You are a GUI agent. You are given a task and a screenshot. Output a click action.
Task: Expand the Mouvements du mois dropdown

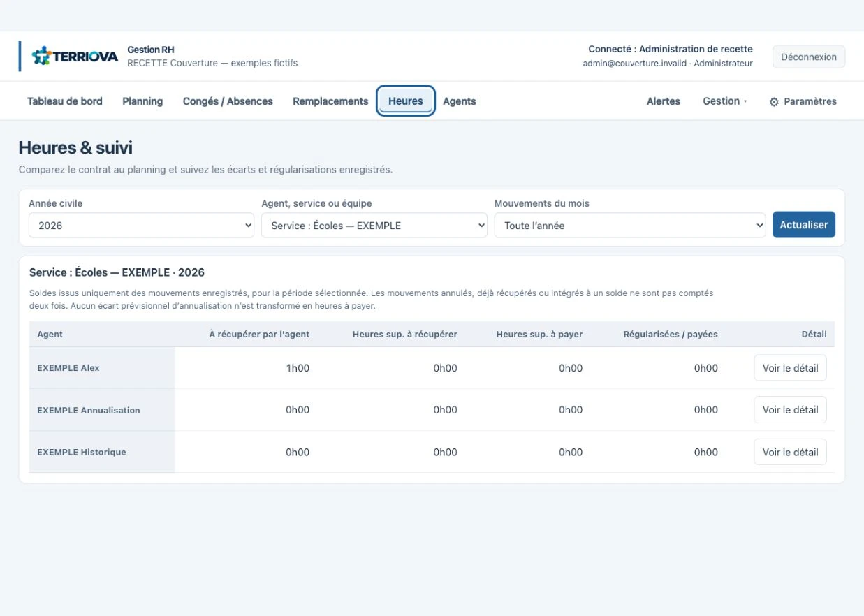[630, 226]
